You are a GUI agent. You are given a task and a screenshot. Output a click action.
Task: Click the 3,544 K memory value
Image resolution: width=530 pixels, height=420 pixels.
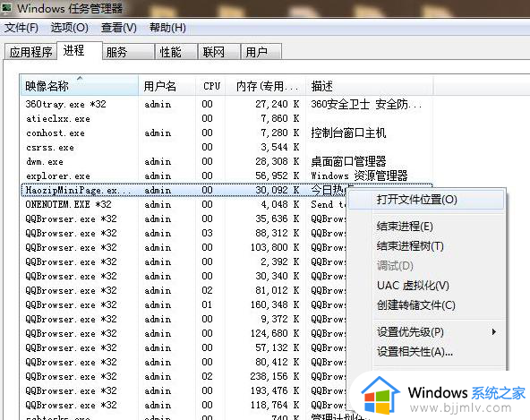tap(280, 148)
